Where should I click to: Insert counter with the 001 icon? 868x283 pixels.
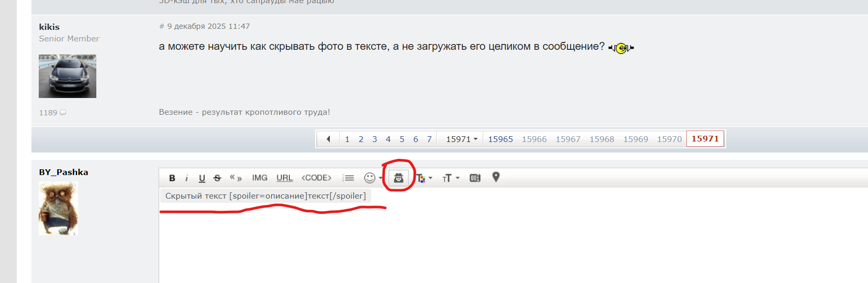tap(475, 178)
